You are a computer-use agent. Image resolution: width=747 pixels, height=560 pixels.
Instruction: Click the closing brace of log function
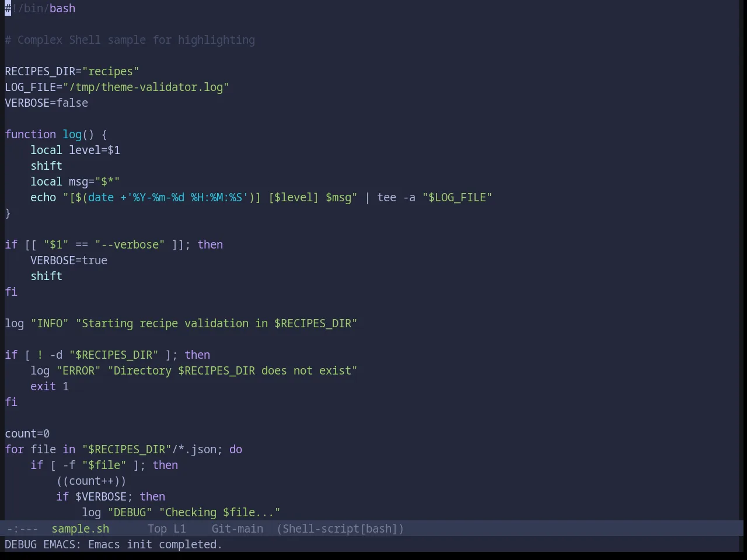pyautogui.click(x=8, y=213)
